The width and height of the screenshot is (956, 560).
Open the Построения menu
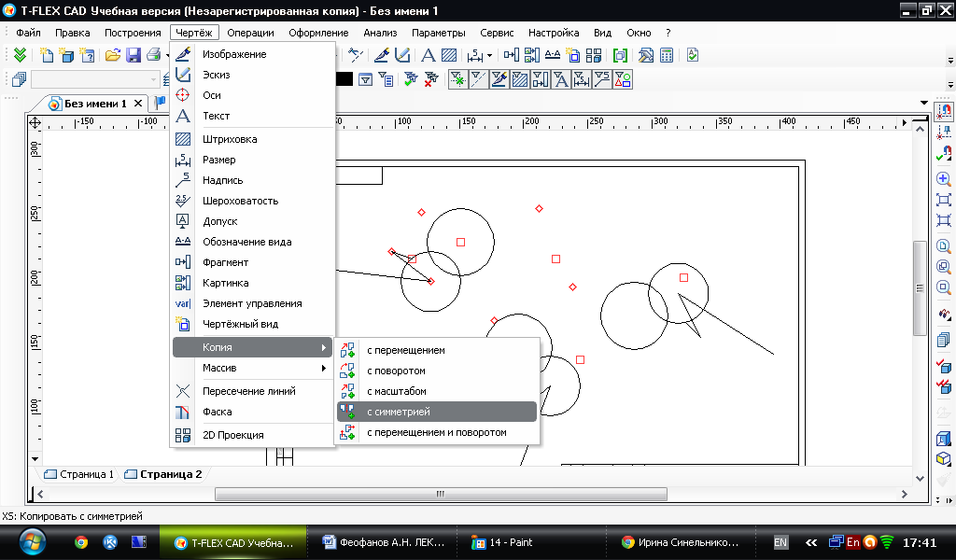click(x=133, y=33)
